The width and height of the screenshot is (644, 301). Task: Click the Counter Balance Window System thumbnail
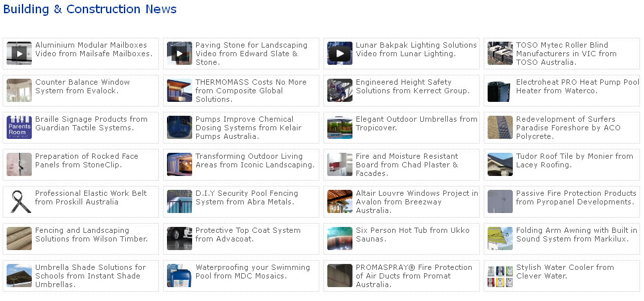(19, 90)
